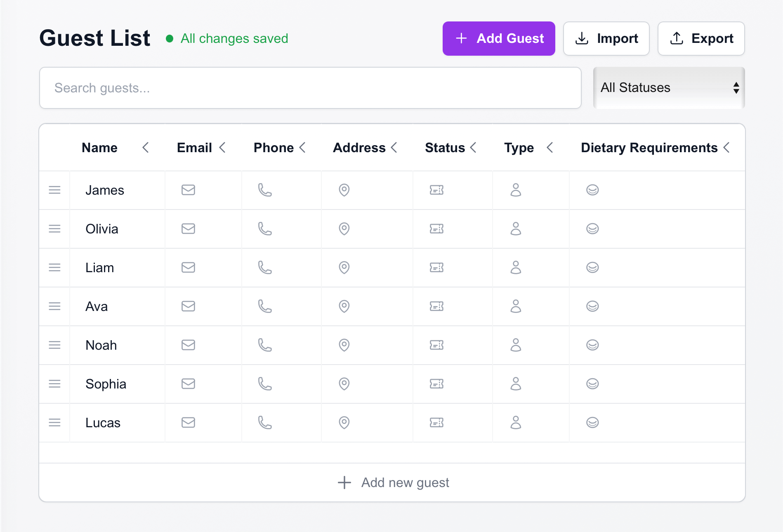Click the ticket status icon for Ava
This screenshot has width=783, height=532.
tap(436, 306)
